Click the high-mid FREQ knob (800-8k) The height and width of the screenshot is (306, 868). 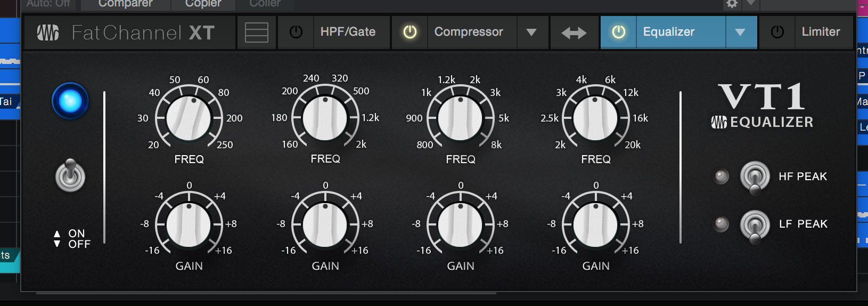[x=460, y=118]
